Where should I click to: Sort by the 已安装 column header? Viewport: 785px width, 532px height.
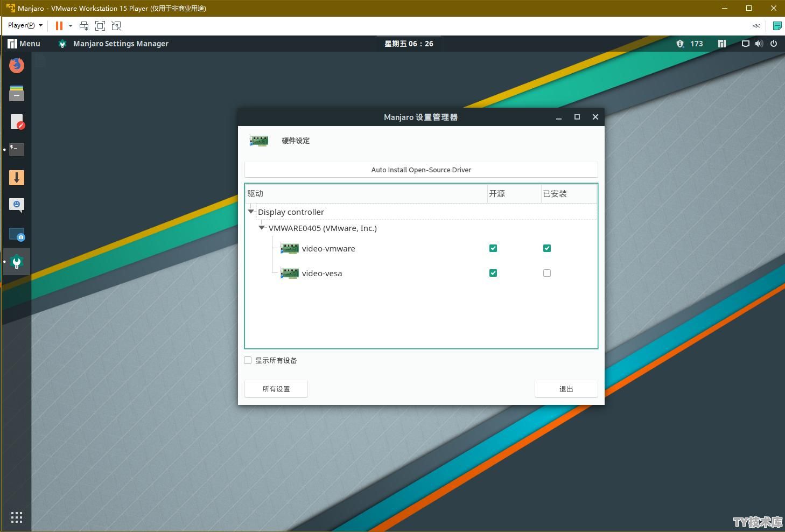click(569, 194)
